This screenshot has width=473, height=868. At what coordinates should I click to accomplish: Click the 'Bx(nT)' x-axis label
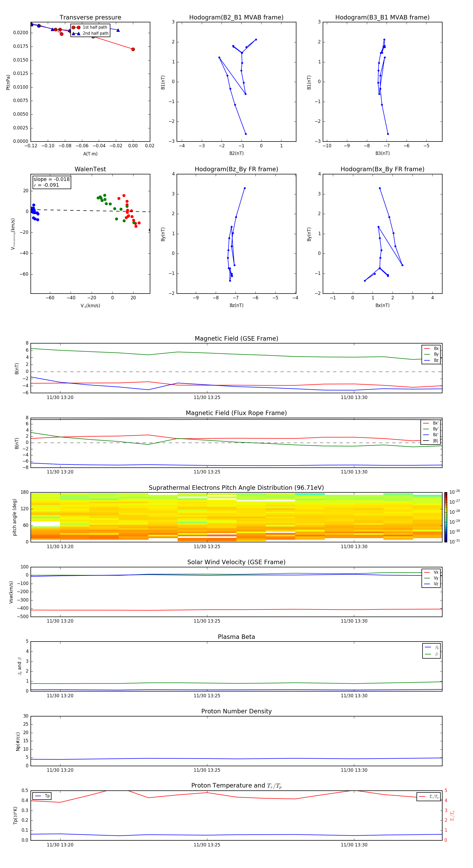click(382, 305)
